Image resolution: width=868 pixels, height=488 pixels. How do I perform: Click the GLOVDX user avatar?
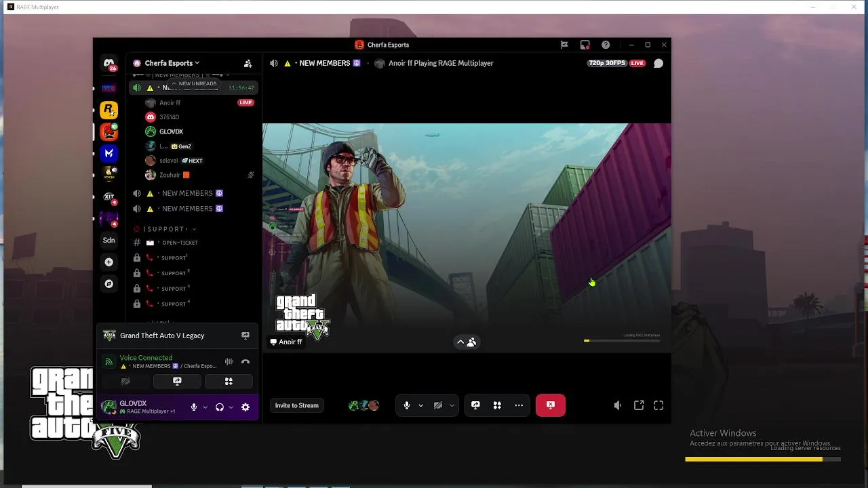pyautogui.click(x=108, y=407)
